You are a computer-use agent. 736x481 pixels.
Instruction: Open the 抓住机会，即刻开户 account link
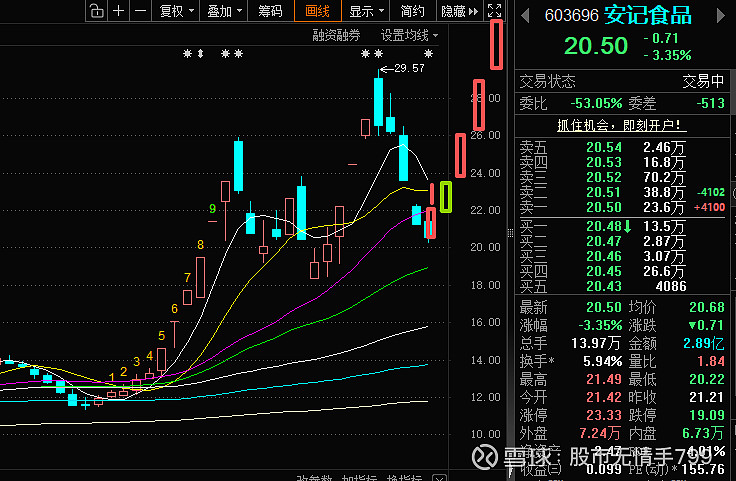coord(622,125)
